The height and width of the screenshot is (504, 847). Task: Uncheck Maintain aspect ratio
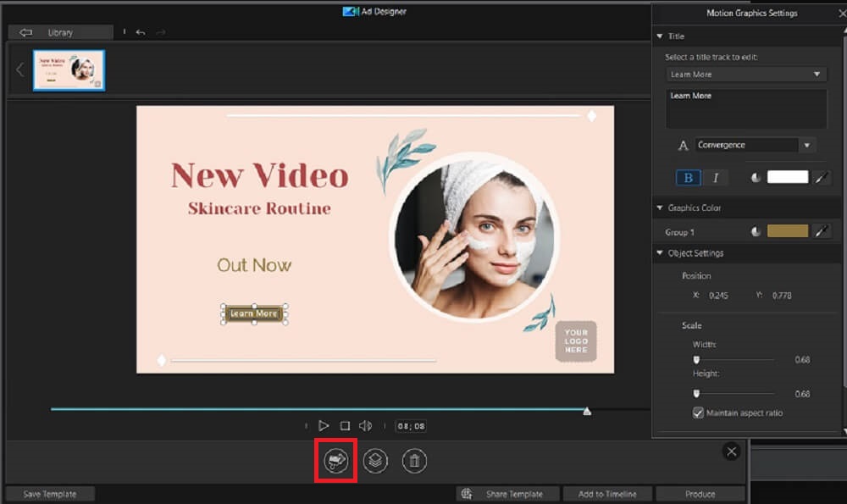(x=699, y=413)
